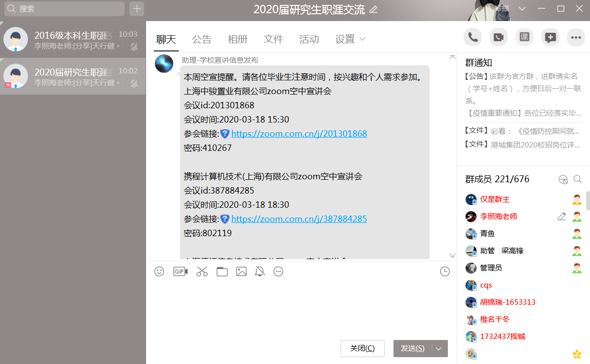Search group members with magnifier icon

click(x=578, y=179)
